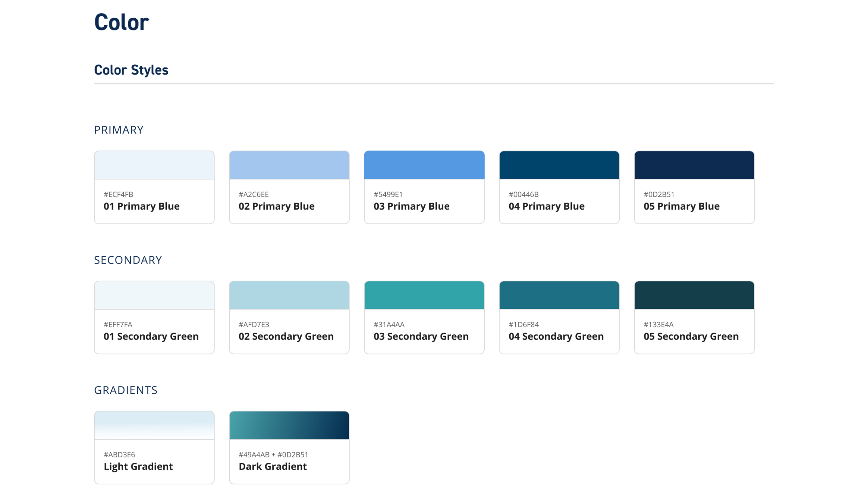Screen dimensions: 868x503
Task: Select the 02 Secondary Green color block
Action: (289, 295)
